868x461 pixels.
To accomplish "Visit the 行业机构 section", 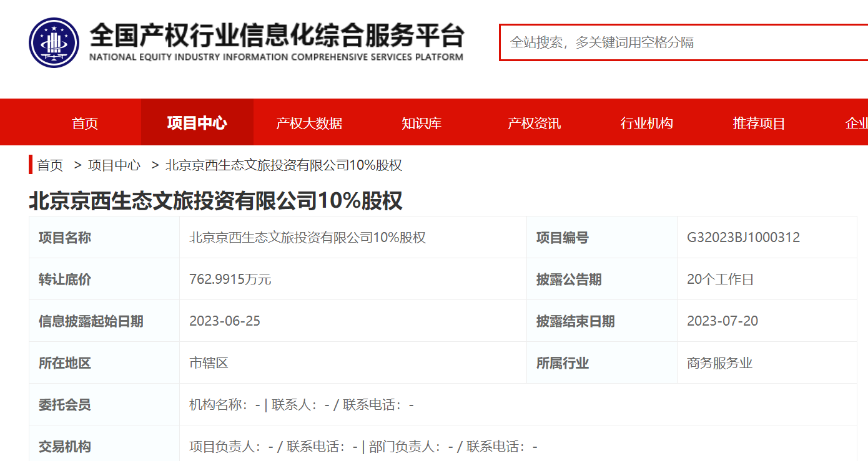I will coord(645,122).
